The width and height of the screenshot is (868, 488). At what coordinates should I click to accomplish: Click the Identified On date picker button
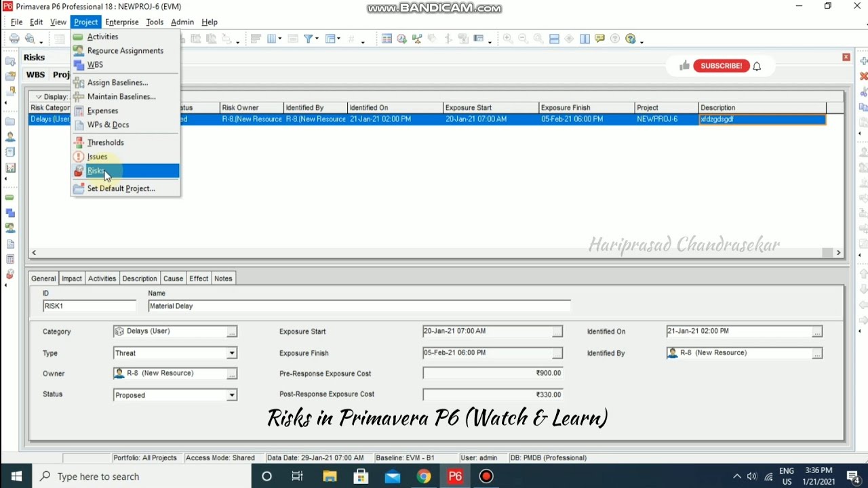point(817,331)
